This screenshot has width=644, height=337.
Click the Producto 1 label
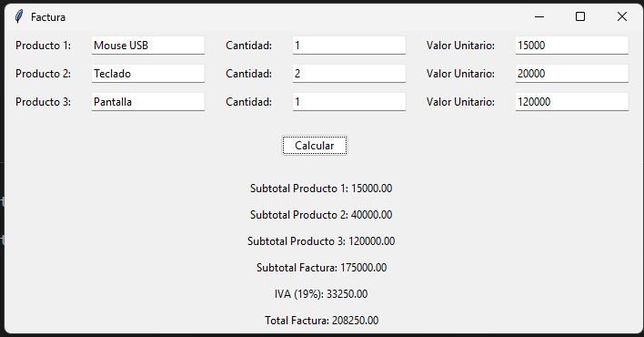(43, 46)
